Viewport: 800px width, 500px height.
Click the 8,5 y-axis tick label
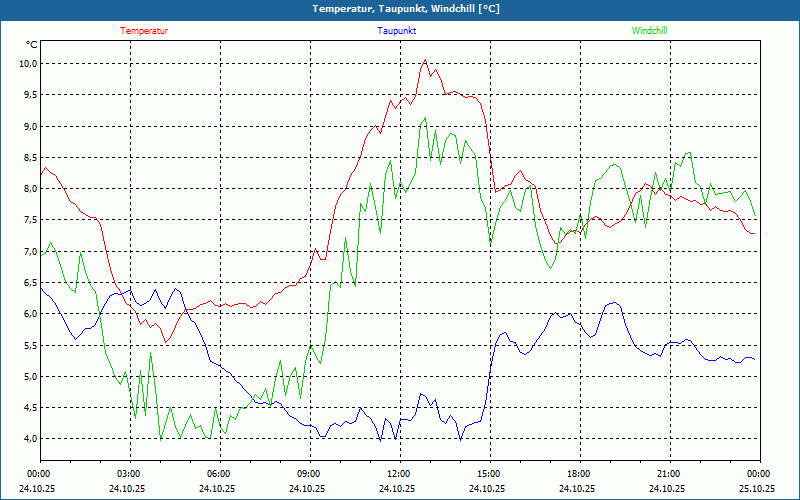click(28, 158)
